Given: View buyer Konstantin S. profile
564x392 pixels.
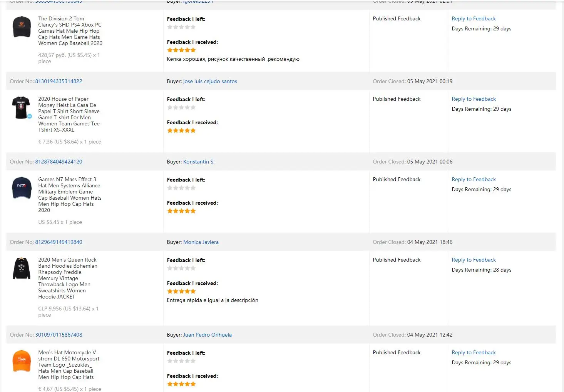Looking at the screenshot, I should click(199, 162).
